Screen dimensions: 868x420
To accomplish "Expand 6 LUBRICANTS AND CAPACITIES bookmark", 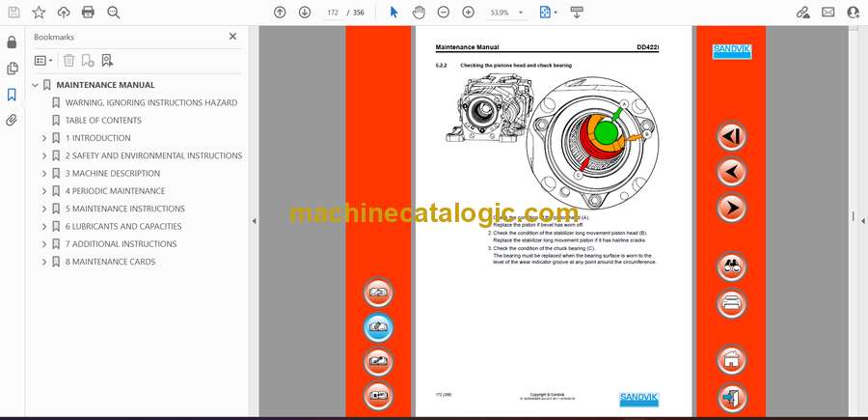I will (x=44, y=226).
